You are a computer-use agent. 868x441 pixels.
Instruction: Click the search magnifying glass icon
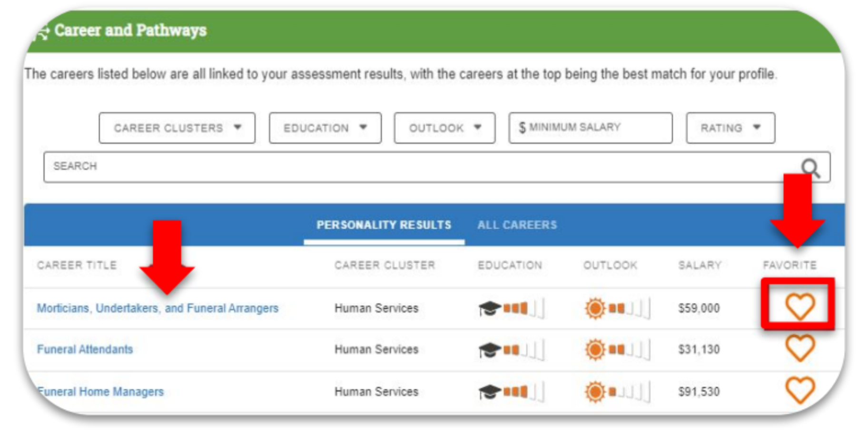pos(810,168)
